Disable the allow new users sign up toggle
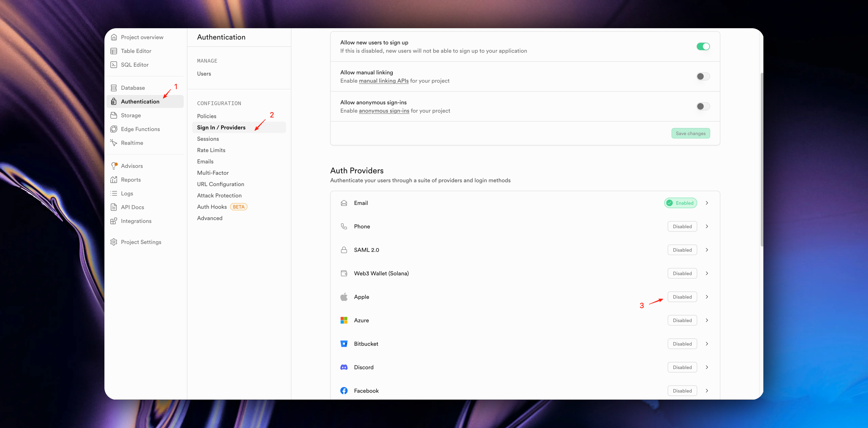The width and height of the screenshot is (868, 428). click(703, 47)
